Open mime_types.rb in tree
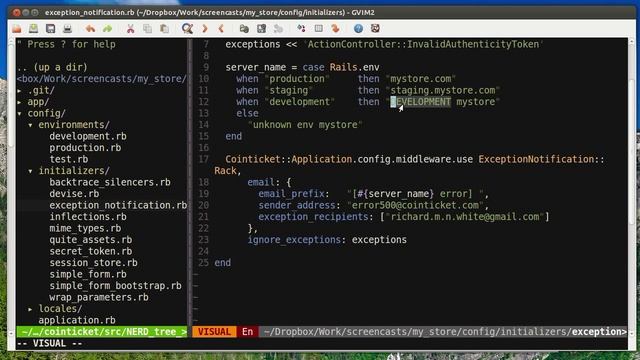Screen dimensions: 640x360 (x=85, y=228)
